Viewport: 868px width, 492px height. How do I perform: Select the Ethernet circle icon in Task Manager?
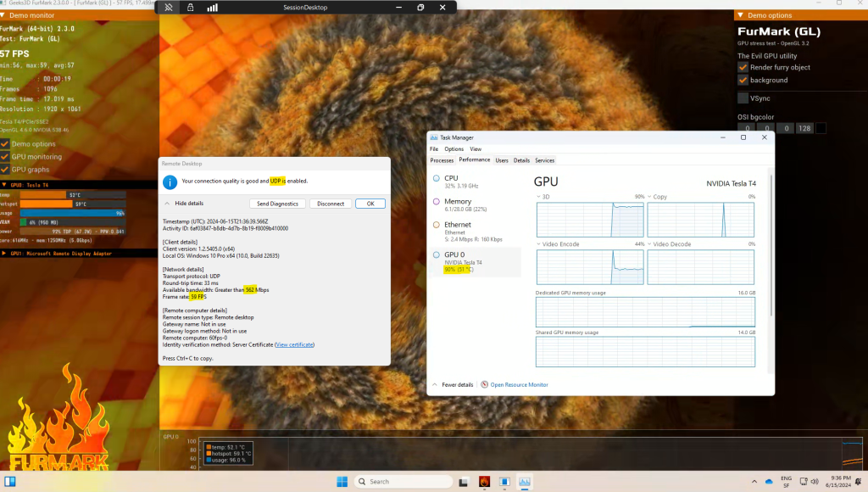coord(437,225)
